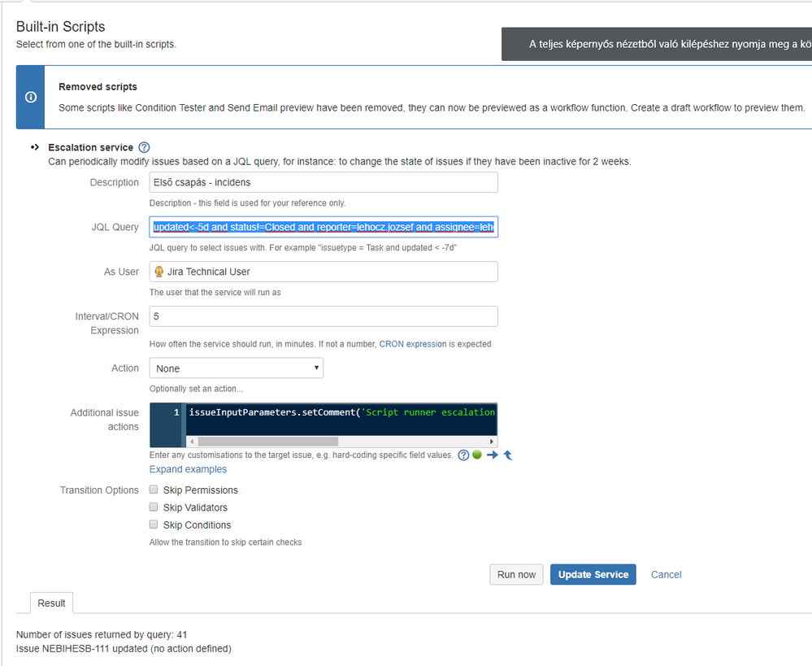Click the code editor's right scroll arrow
The height and width of the screenshot is (666, 812).
point(492,442)
